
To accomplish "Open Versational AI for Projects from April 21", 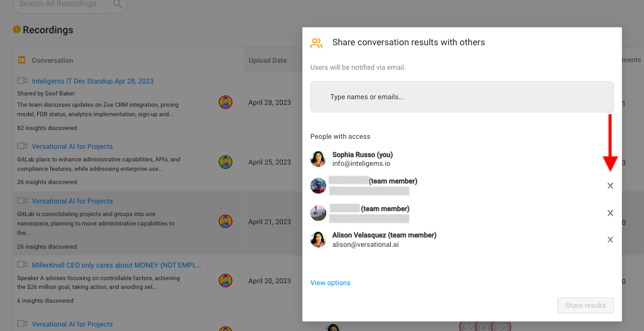I will click(x=72, y=201).
